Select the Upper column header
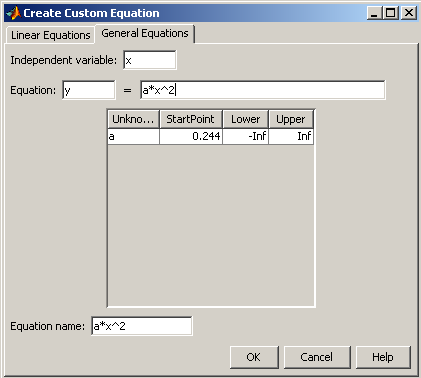 pyautogui.click(x=291, y=119)
